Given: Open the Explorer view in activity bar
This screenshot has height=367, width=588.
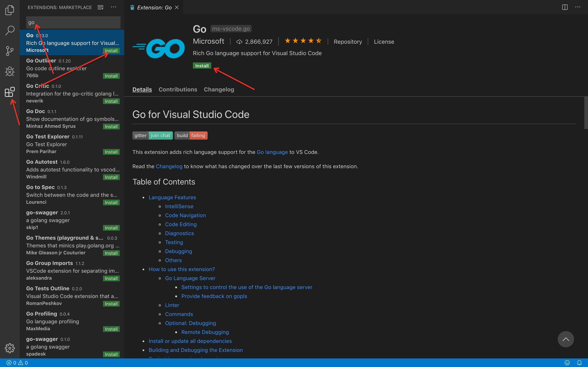Looking at the screenshot, I should [10, 10].
